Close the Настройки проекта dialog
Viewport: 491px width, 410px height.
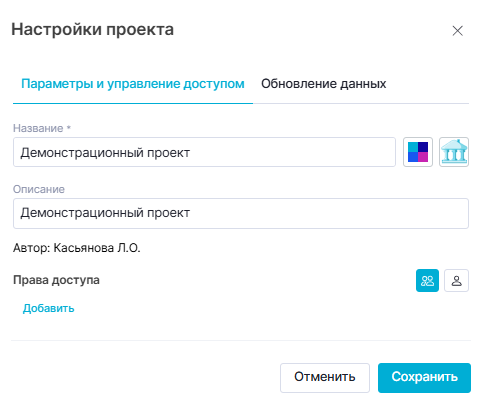[x=458, y=31]
